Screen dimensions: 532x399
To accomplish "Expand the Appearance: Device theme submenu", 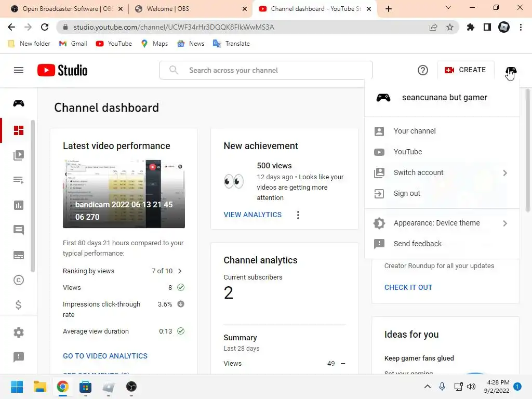I will click(505, 223).
